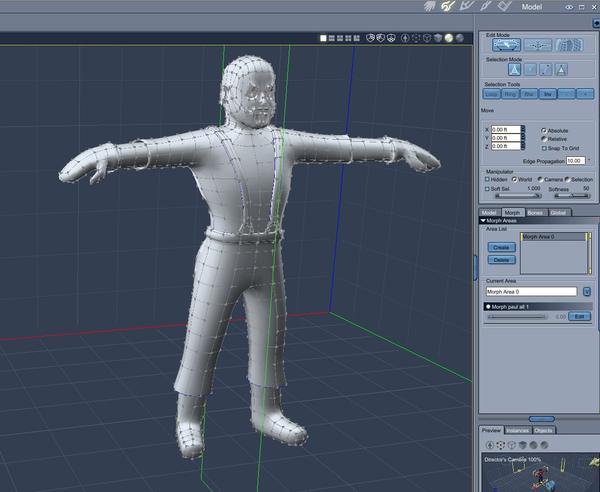
Task: Click the Loop selection tool button
Action: coord(491,94)
